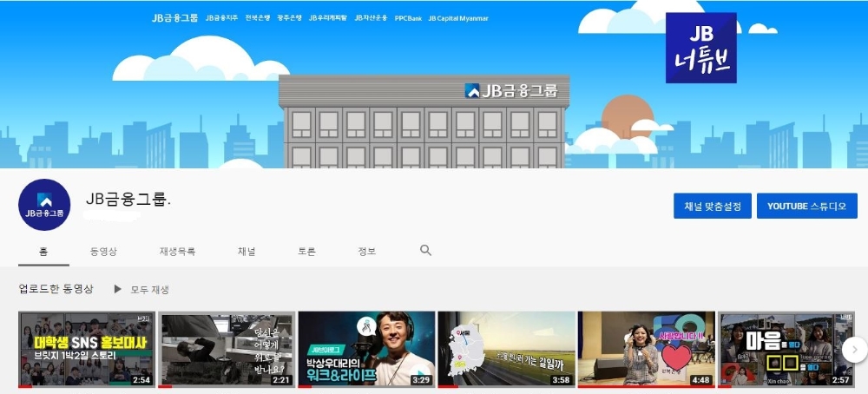Open 박상우대리의 워크&라이프 video thumbnail
The image size is (868, 394).
(x=366, y=349)
